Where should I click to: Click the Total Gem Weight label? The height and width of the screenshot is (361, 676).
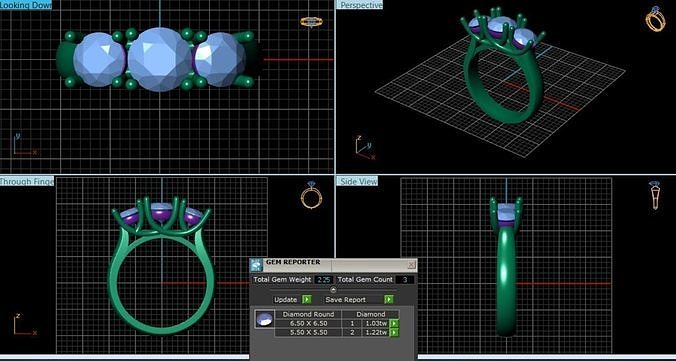tap(282, 279)
